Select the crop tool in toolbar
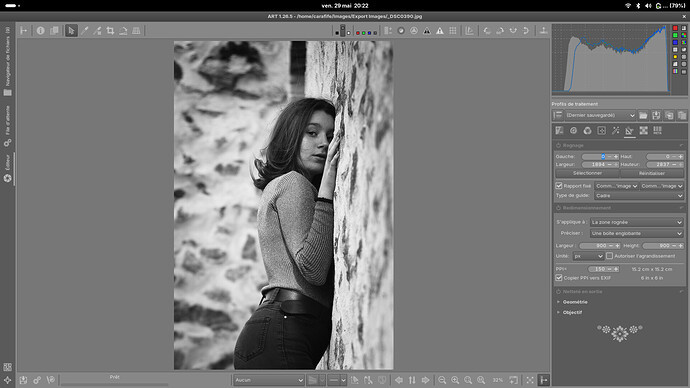690x388 pixels. point(110,30)
